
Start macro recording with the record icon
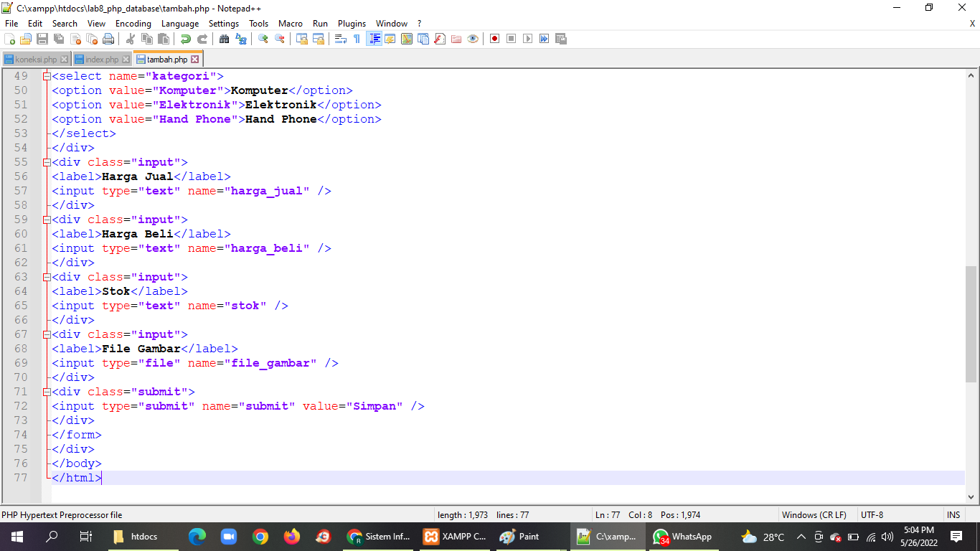pyautogui.click(x=494, y=39)
